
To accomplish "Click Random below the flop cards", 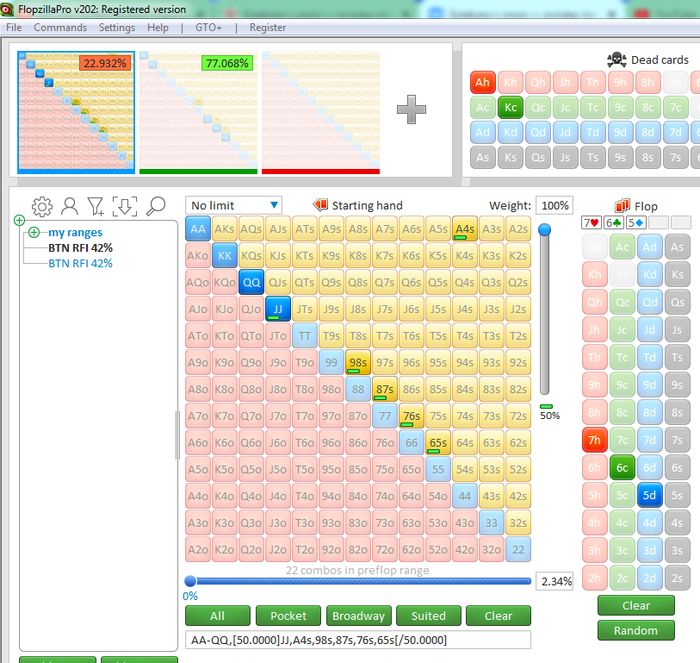I will click(x=636, y=630).
